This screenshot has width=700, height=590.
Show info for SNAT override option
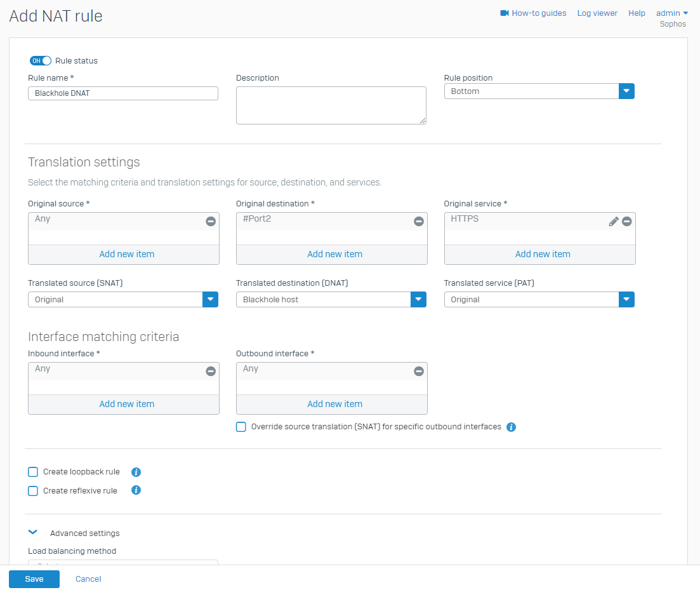click(x=511, y=427)
